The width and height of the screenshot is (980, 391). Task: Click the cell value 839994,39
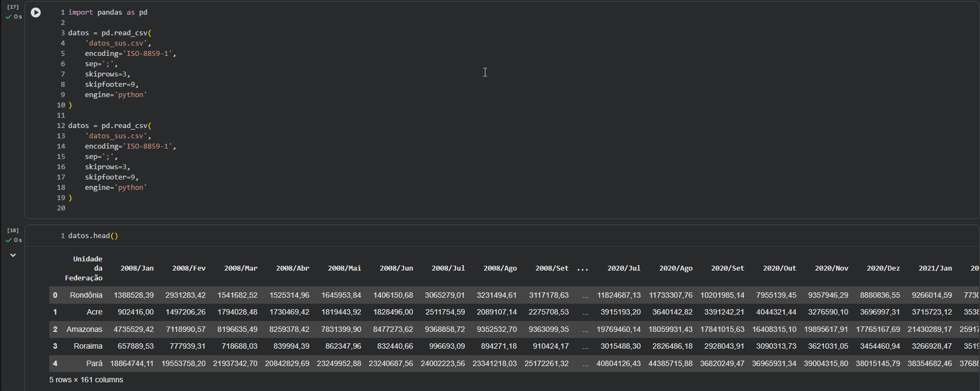click(x=291, y=346)
